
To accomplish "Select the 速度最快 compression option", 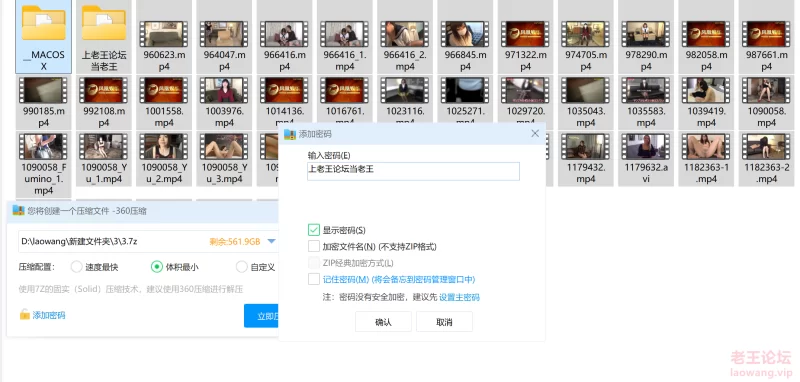I will [x=77, y=266].
